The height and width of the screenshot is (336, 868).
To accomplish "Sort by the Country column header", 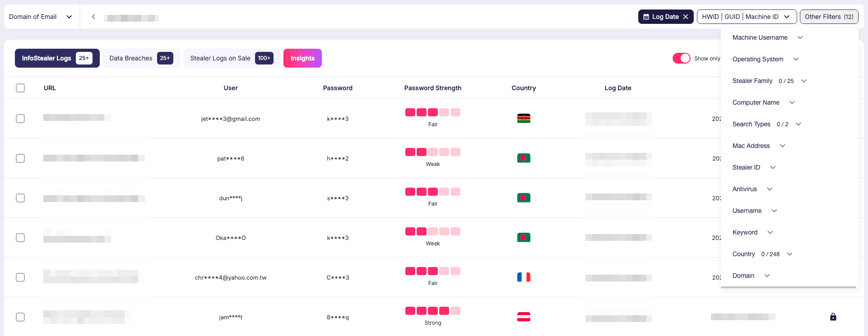I will point(524,88).
